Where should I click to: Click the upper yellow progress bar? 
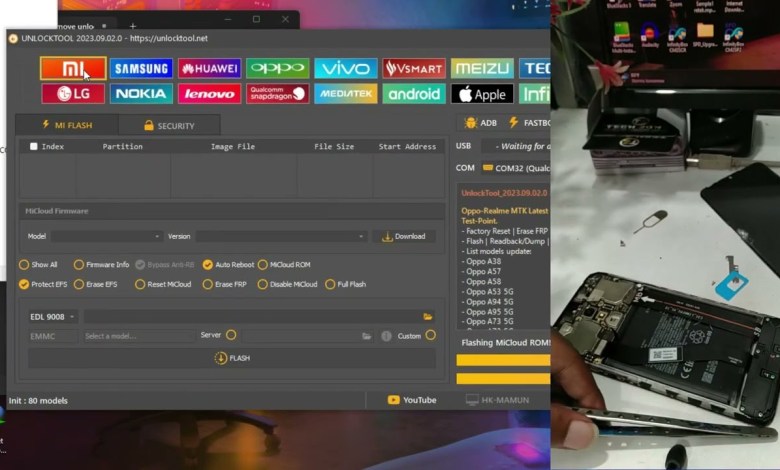click(503, 360)
